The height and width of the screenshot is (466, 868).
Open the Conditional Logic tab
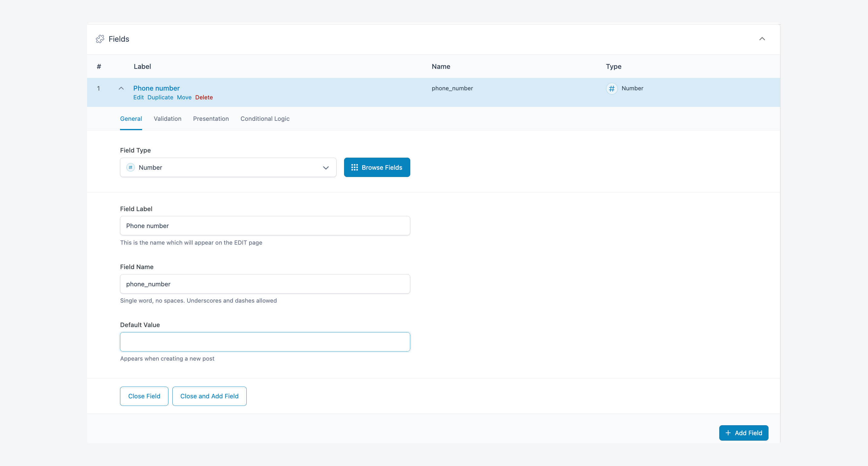coord(265,118)
